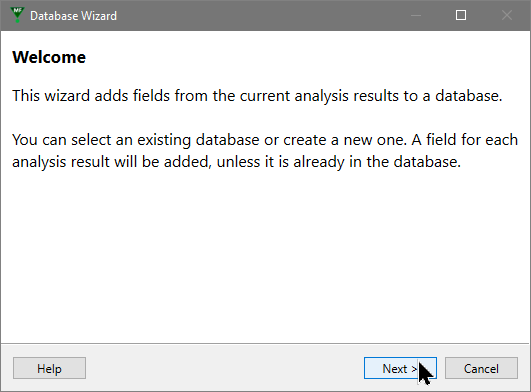Maximize the Database Wizard window
Viewport: 531px width, 392px height.
[461, 15]
